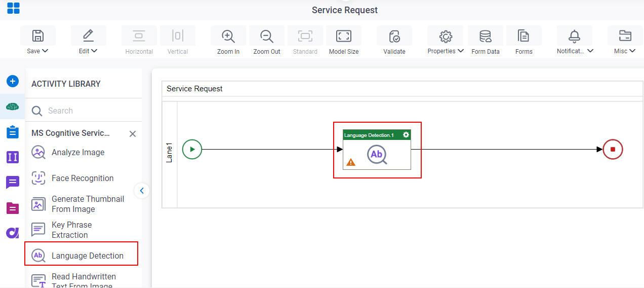Click the Zoom Out magnifier icon
Screen dimensions: 644x288
tap(267, 36)
